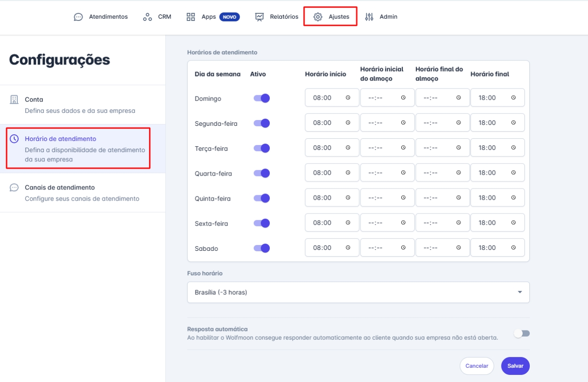
Task: Click the Conta building icon in sidebar
Action: pyautogui.click(x=14, y=100)
